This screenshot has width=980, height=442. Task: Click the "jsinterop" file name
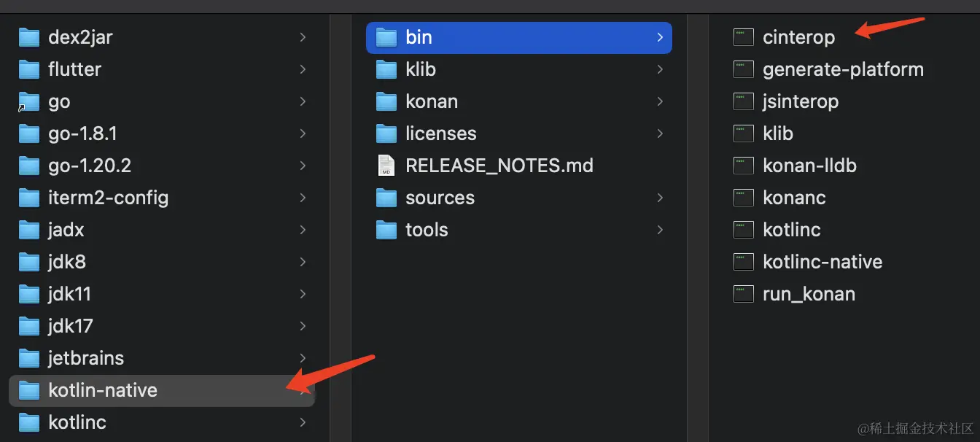pos(801,101)
